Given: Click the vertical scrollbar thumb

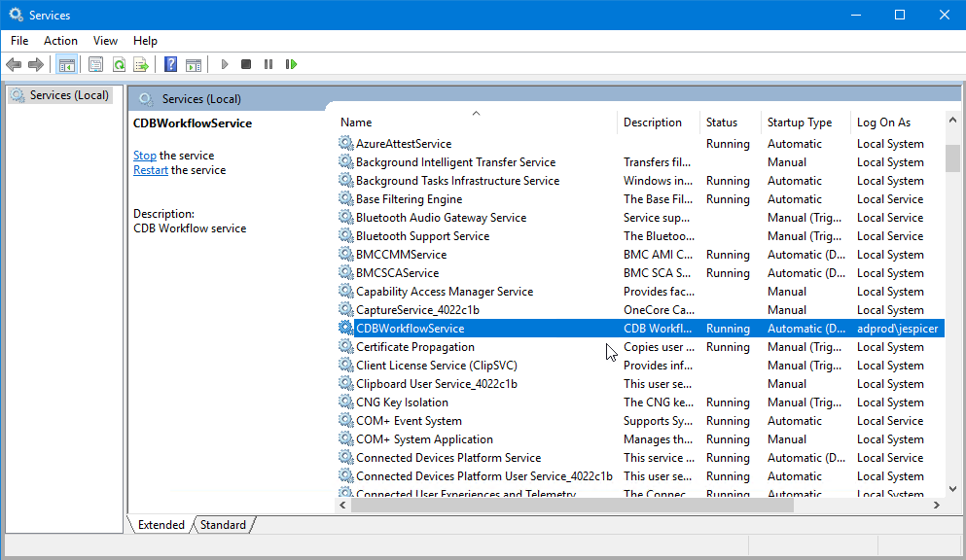Looking at the screenshot, I should click(952, 158).
